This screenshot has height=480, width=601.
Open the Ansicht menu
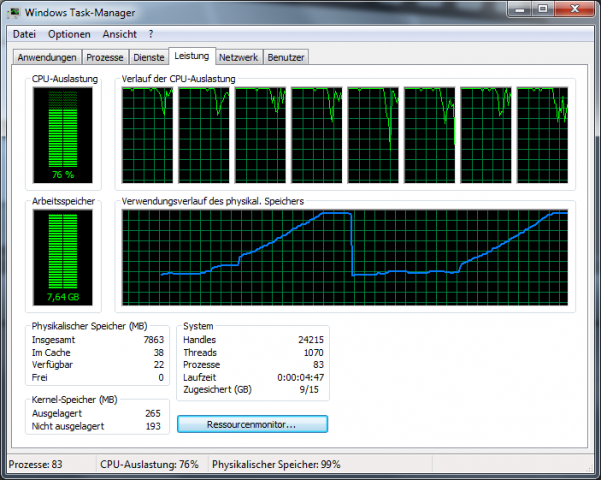coord(120,34)
